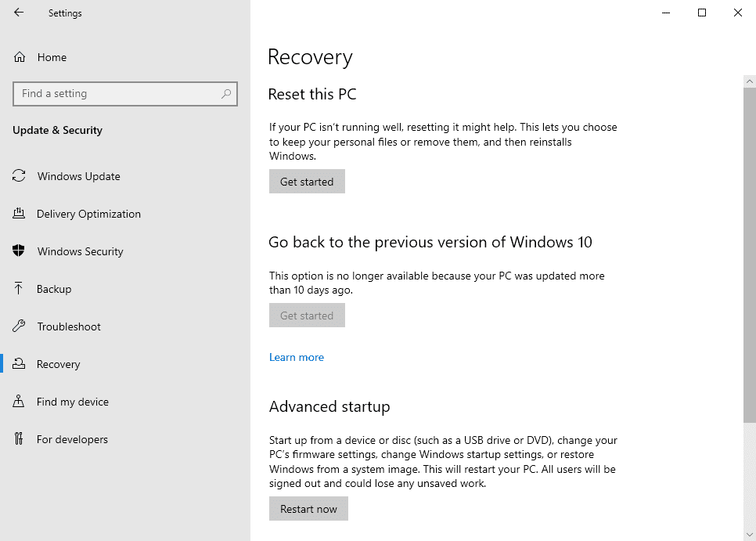Screen dimensions: 756x541
Task: Click the Reset this PC heading
Action: point(312,94)
